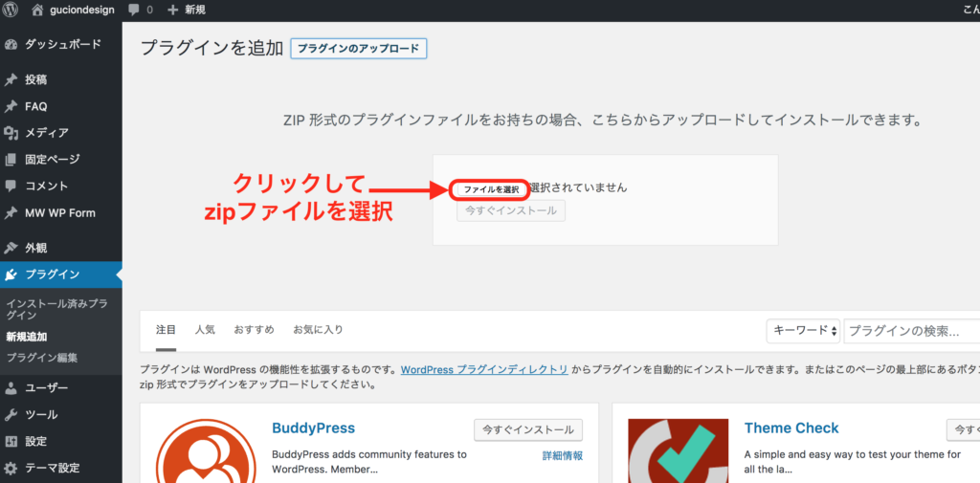Screen dimensions: 980x483
Task: Click ファイルを選択 to choose zip file
Action: pyautogui.click(x=490, y=188)
